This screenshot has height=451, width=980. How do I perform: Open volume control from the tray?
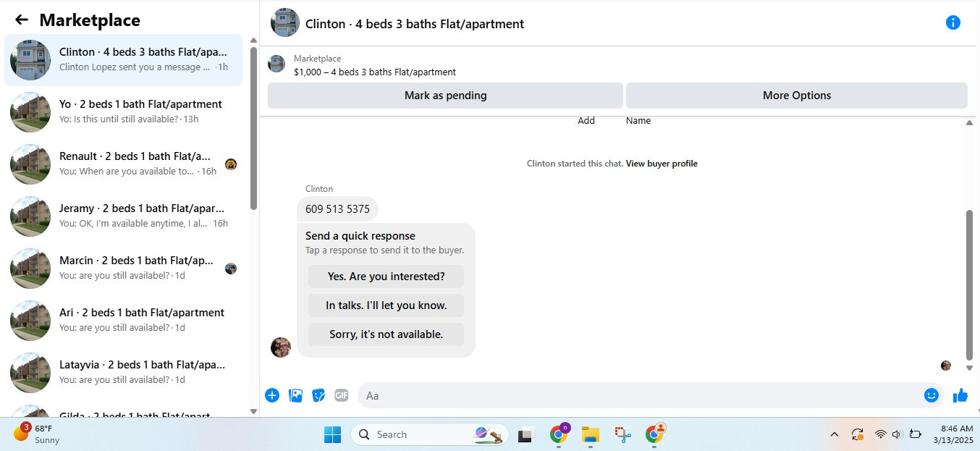point(897,434)
